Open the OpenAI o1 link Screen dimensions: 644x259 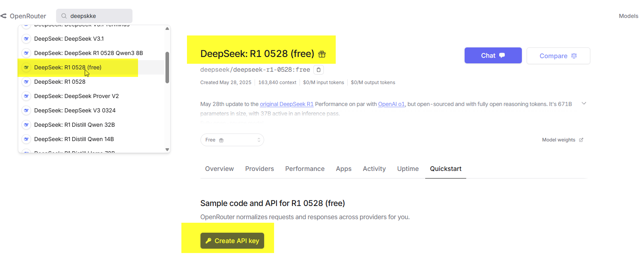pos(391,104)
